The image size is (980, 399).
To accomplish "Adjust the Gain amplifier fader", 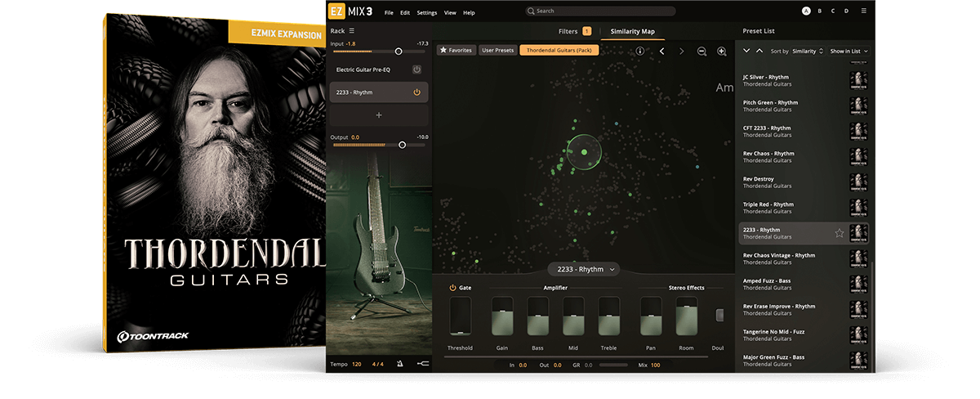I will point(502,316).
